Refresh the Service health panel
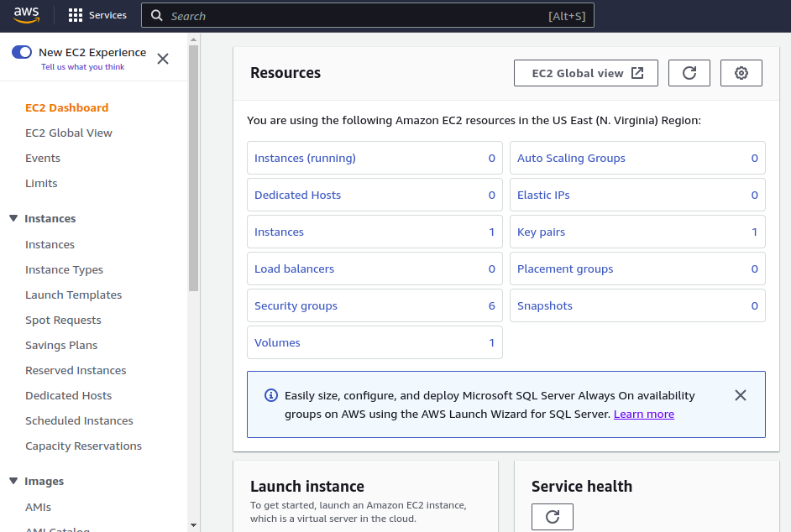Screen dimensions: 791x532 tap(552, 517)
